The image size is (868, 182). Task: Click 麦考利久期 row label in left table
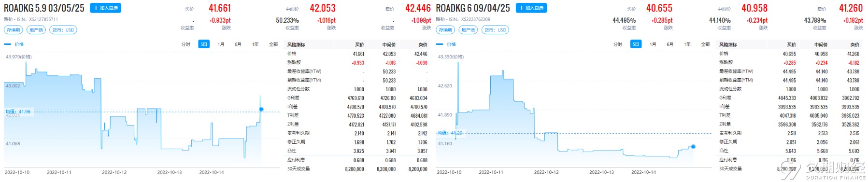tap(299, 133)
